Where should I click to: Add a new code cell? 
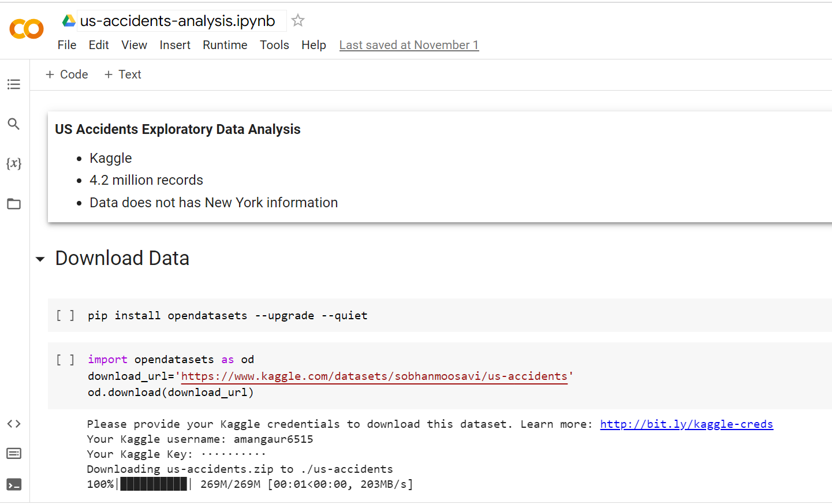[x=66, y=74]
